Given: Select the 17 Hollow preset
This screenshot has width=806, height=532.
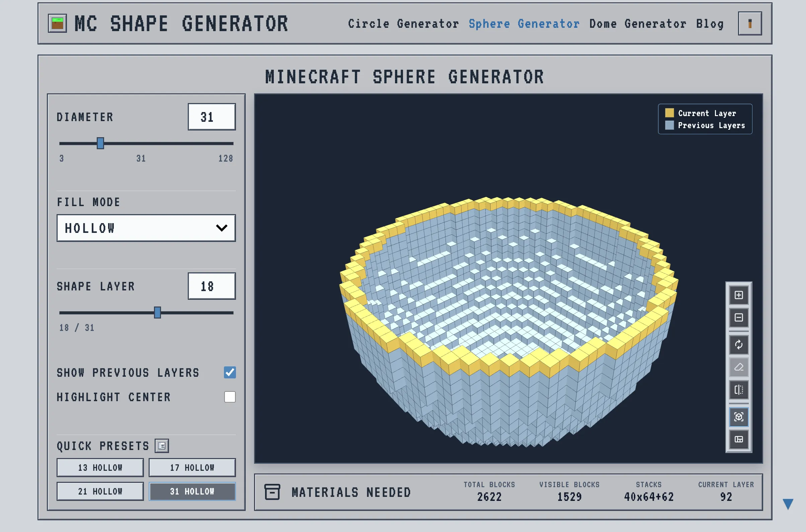Looking at the screenshot, I should pos(192,467).
